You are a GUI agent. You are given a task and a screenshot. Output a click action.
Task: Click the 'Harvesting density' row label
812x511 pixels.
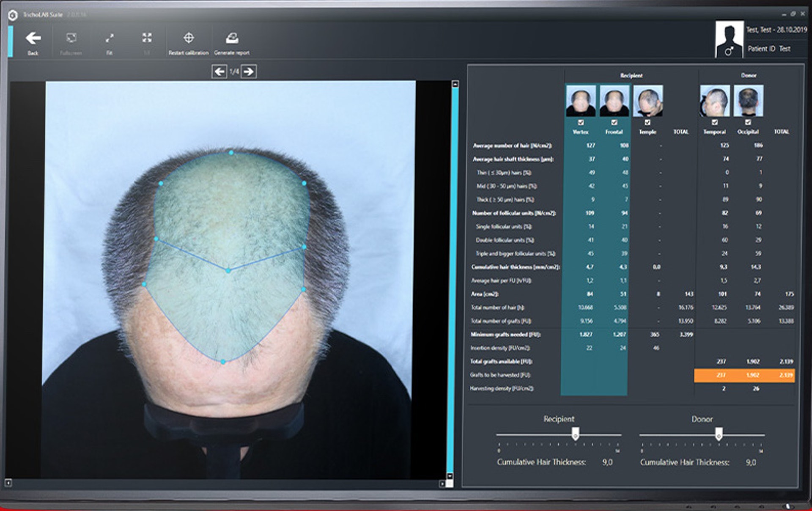coord(502,388)
